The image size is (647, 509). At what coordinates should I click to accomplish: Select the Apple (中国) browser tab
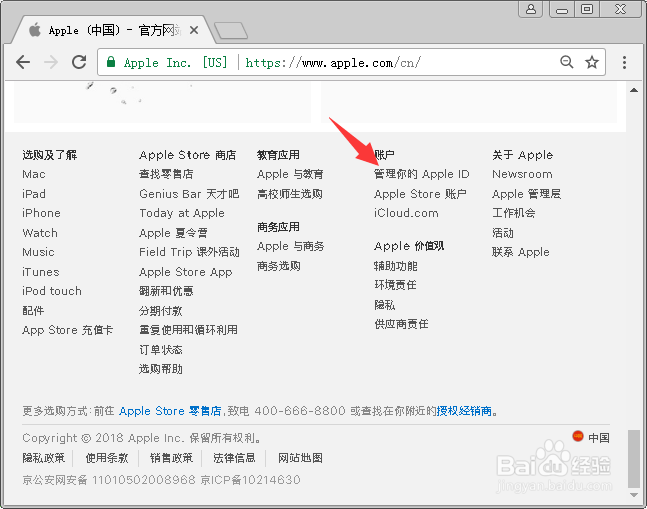coord(111,30)
